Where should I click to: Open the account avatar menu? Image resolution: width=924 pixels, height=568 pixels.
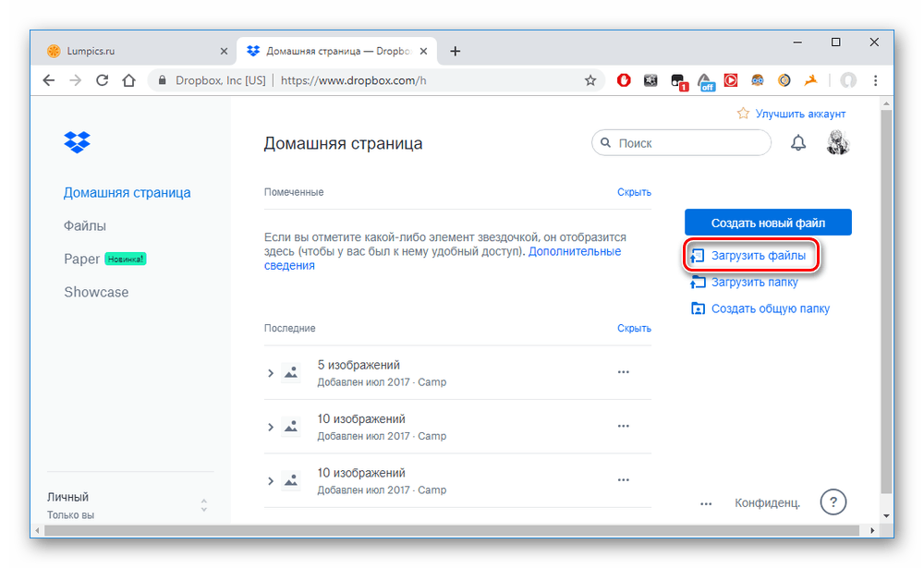pos(837,143)
